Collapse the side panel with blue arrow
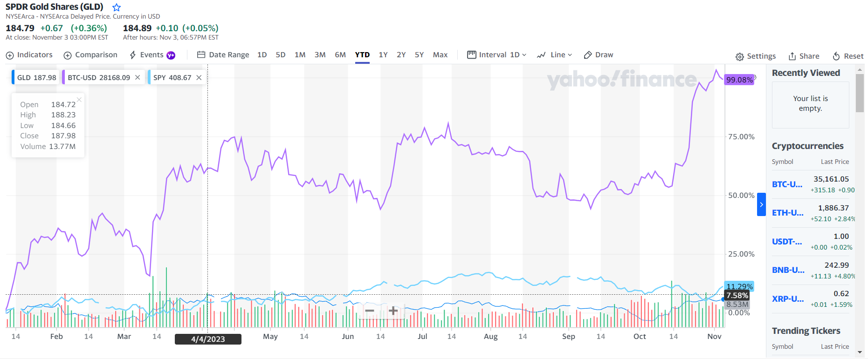868x359 pixels. [x=761, y=204]
